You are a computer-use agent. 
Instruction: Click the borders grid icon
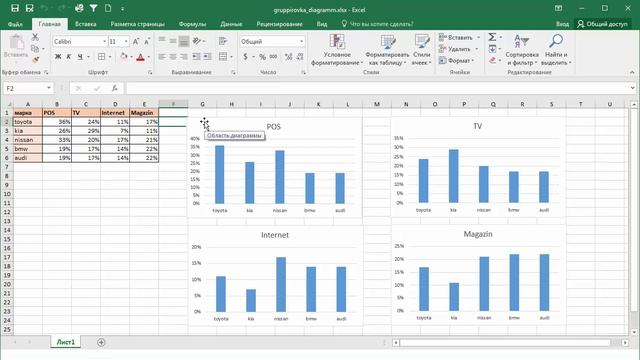pos(101,57)
